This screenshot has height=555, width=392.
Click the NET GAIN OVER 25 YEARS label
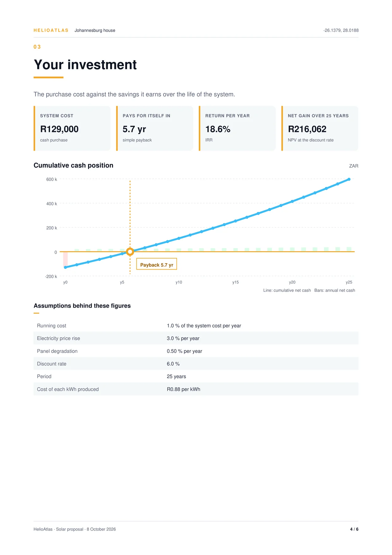point(318,116)
